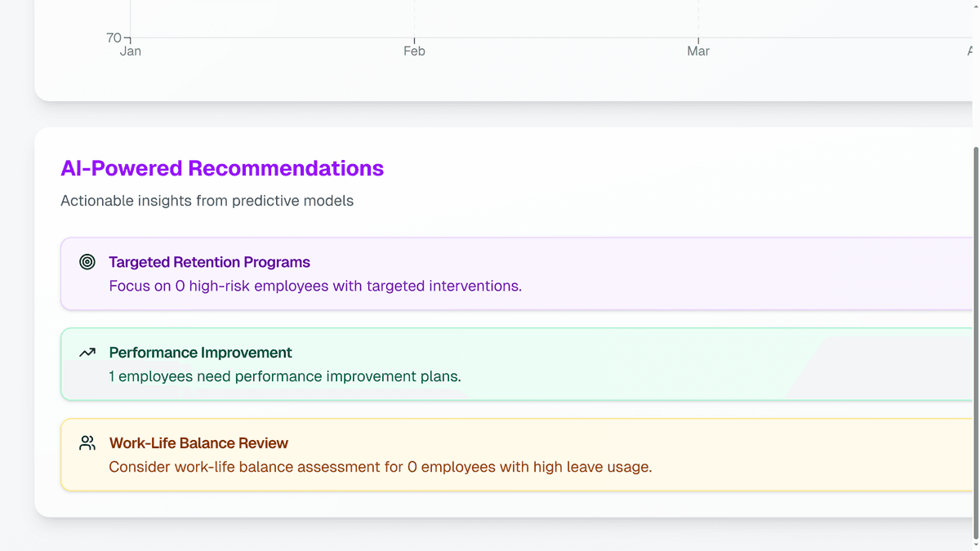Viewport: 980px width, 551px height.
Task: Click the Feb label on chart axis
Action: click(x=414, y=51)
